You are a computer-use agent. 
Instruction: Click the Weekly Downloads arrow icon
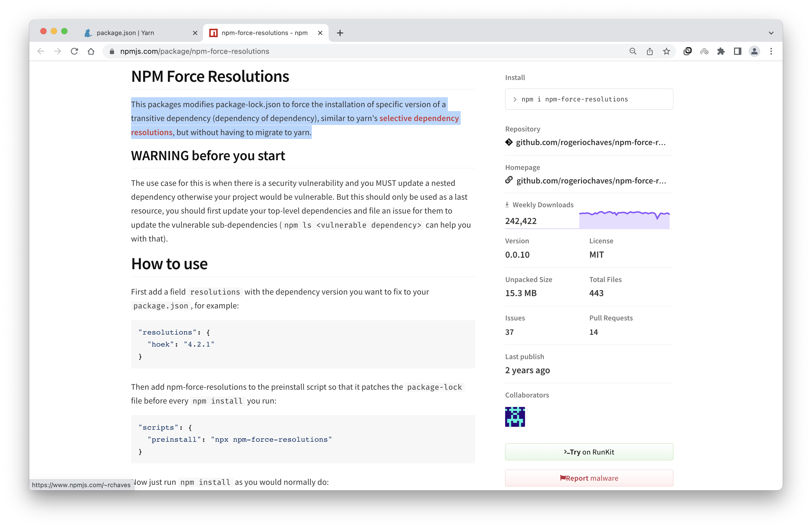coord(507,204)
